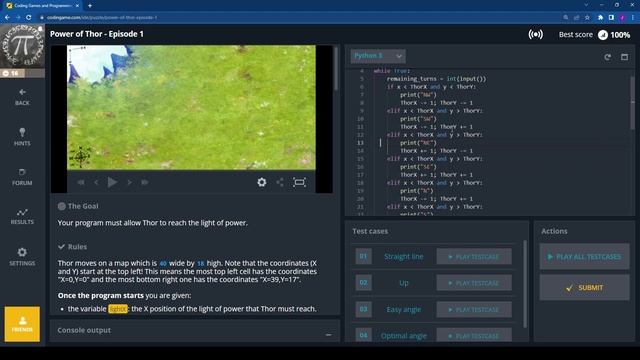
Task: Open the browser three-dot menu
Action: point(633,18)
